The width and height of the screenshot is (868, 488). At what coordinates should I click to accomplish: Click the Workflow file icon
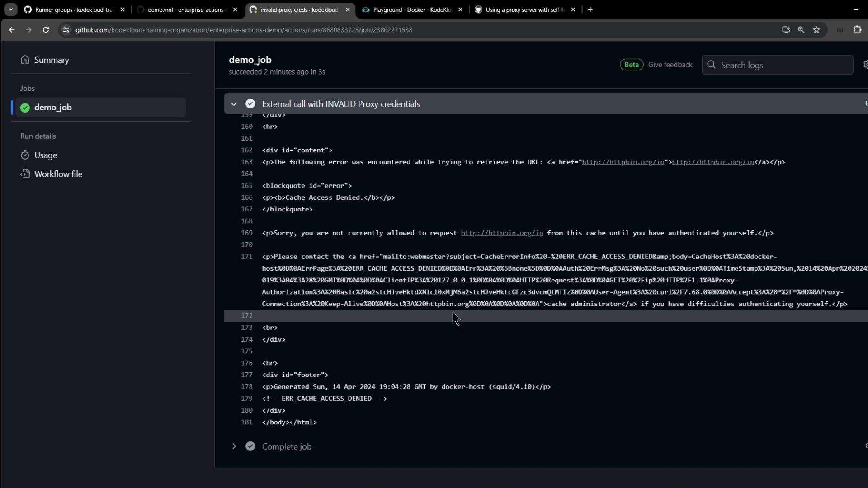[x=25, y=174]
